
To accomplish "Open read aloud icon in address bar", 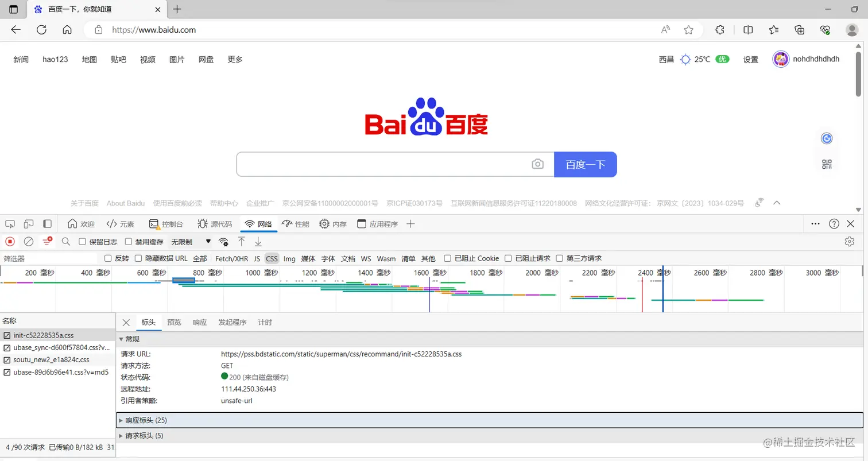I will tap(665, 30).
